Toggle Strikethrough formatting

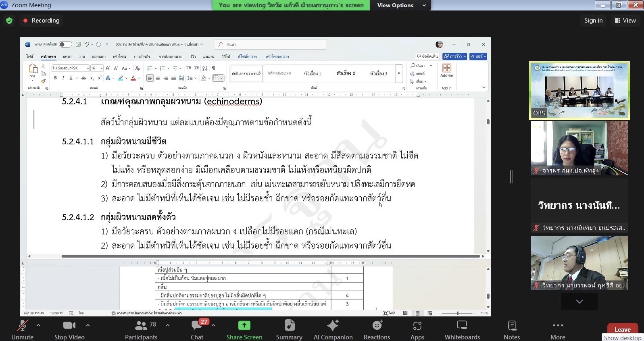tap(83, 78)
